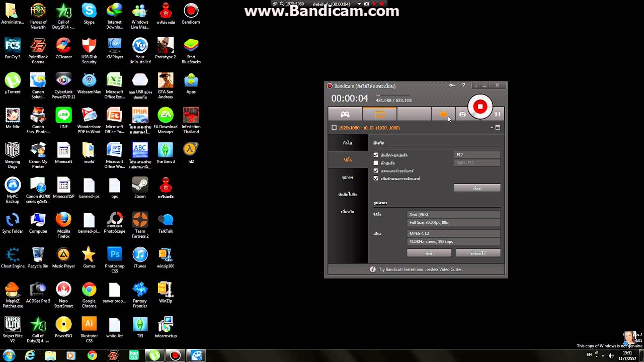Image resolution: width=644 pixels, height=362 pixels.
Task: Open the About (เกี่ยวกับ) settings tab
Action: tap(348, 212)
